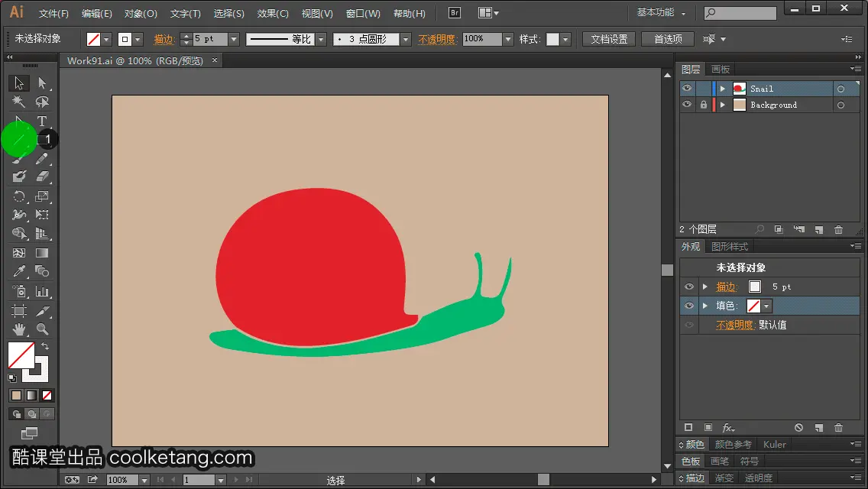
Task: Click the 文档设置 button
Action: coord(609,39)
